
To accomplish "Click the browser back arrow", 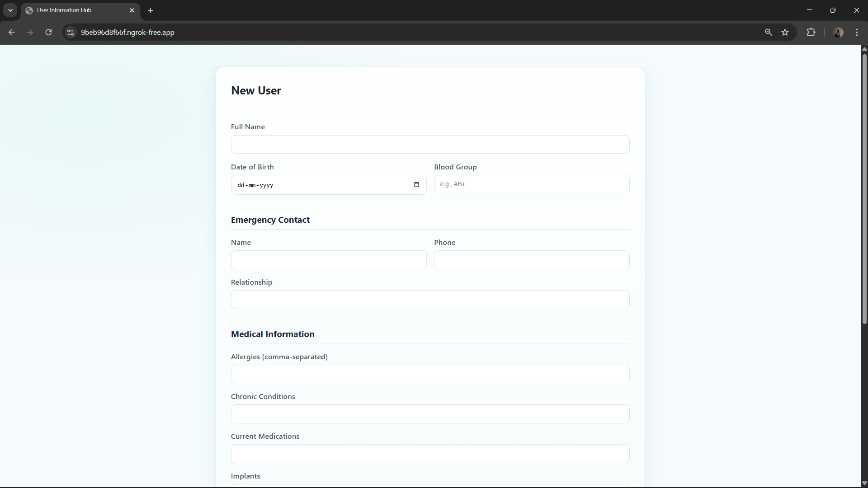I will [12, 32].
